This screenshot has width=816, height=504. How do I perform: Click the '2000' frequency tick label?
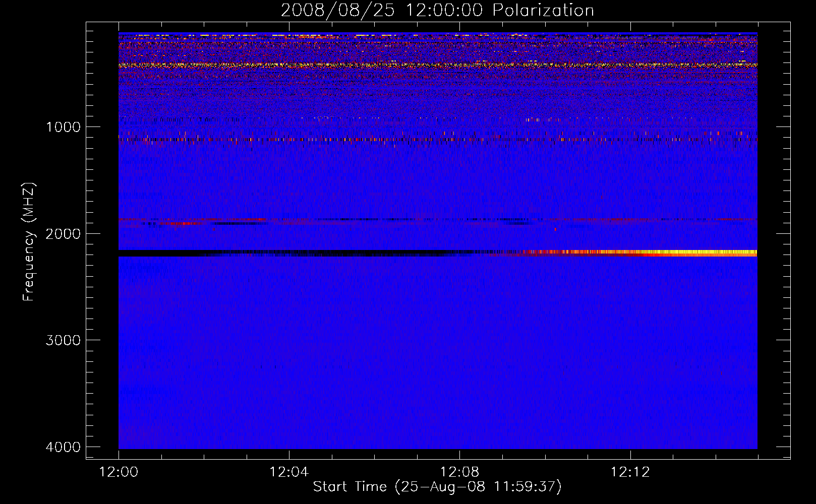click(x=63, y=234)
